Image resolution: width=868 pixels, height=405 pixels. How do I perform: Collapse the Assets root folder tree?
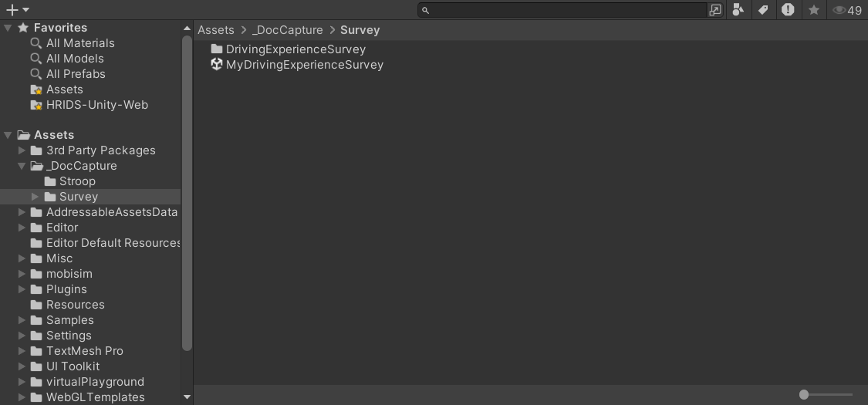click(x=8, y=135)
